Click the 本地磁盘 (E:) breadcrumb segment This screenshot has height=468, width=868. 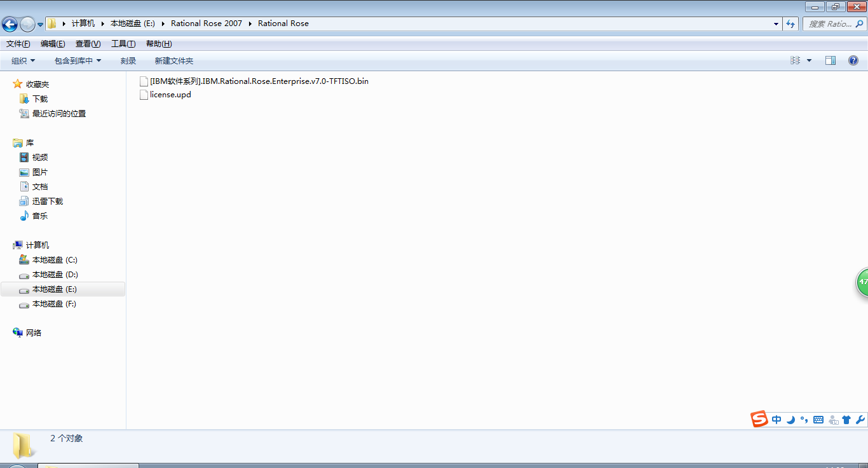[x=132, y=24]
